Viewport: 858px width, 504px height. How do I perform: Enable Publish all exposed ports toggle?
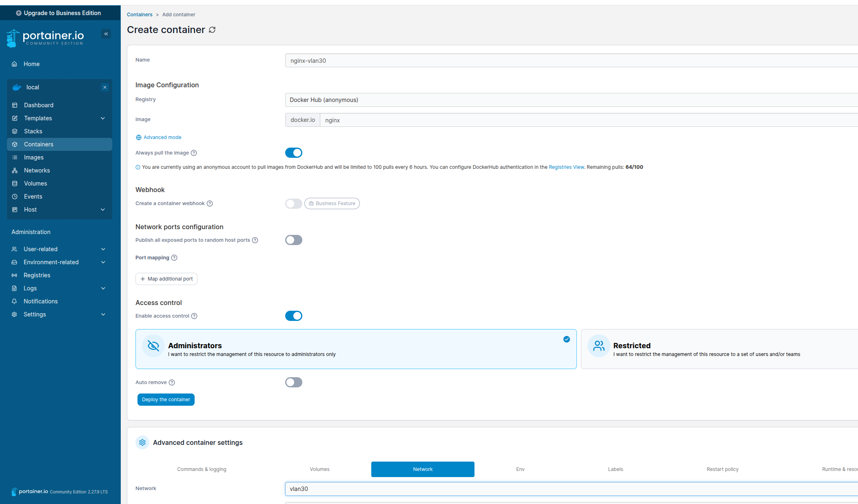(294, 240)
